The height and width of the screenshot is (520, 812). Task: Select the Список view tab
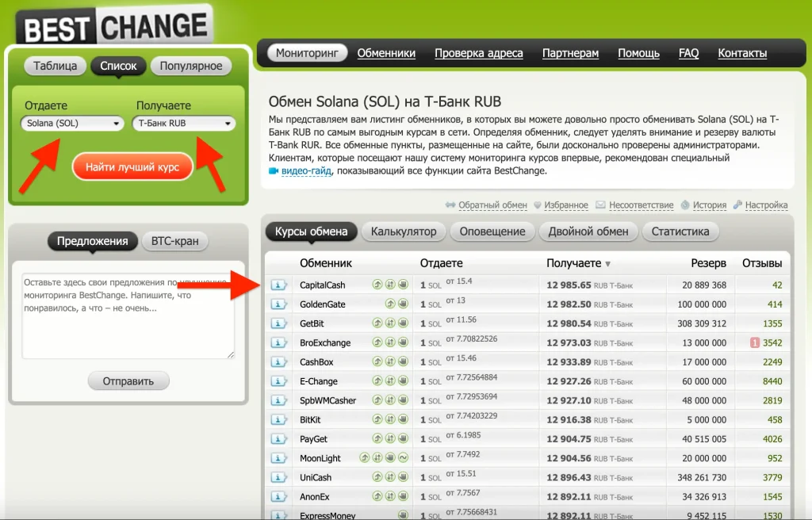(x=118, y=66)
